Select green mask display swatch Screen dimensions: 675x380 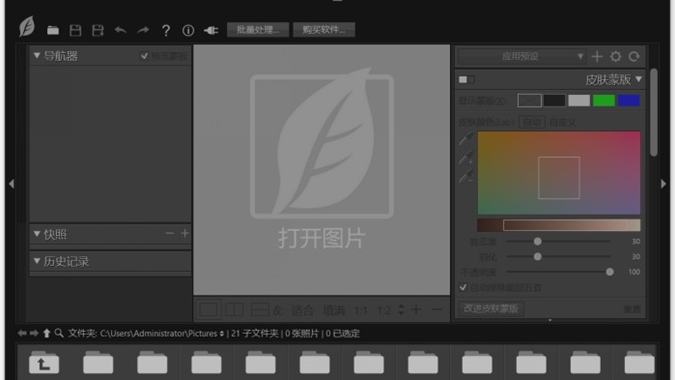tap(604, 101)
